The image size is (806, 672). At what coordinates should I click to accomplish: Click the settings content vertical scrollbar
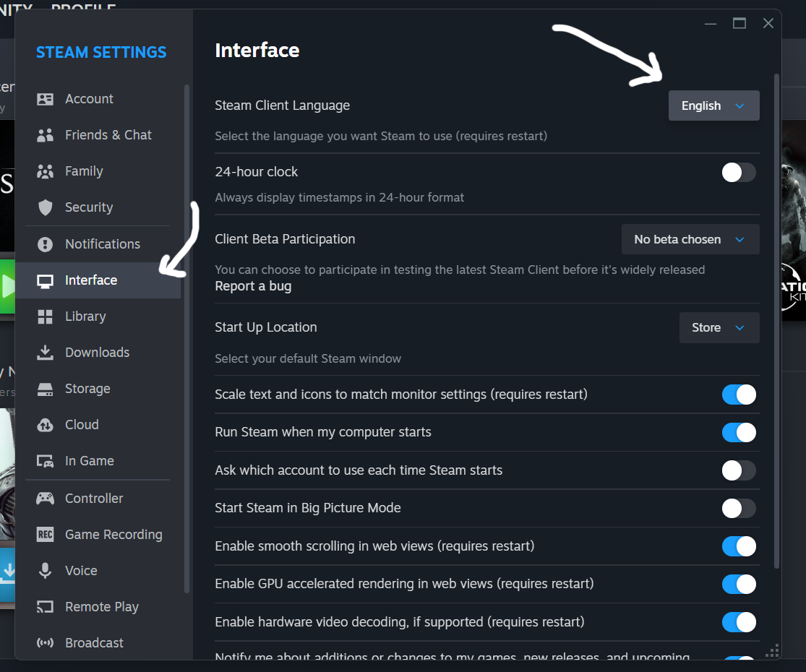(x=776, y=321)
